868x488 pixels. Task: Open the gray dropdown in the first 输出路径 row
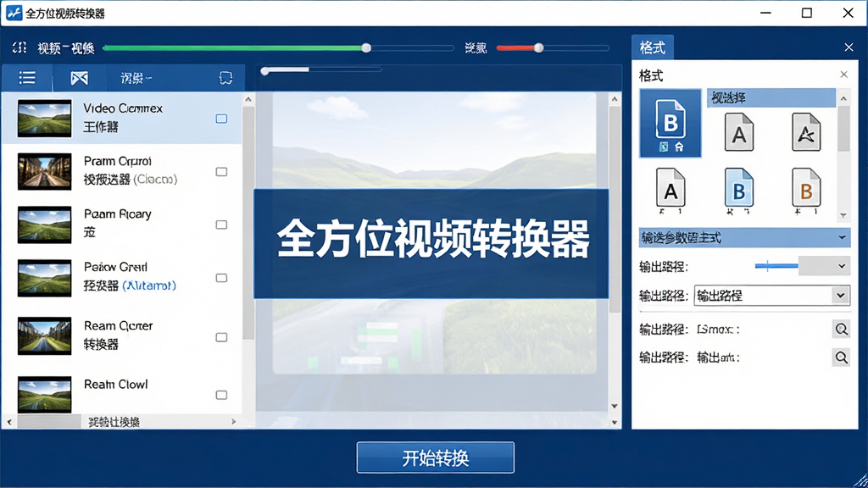(x=824, y=266)
